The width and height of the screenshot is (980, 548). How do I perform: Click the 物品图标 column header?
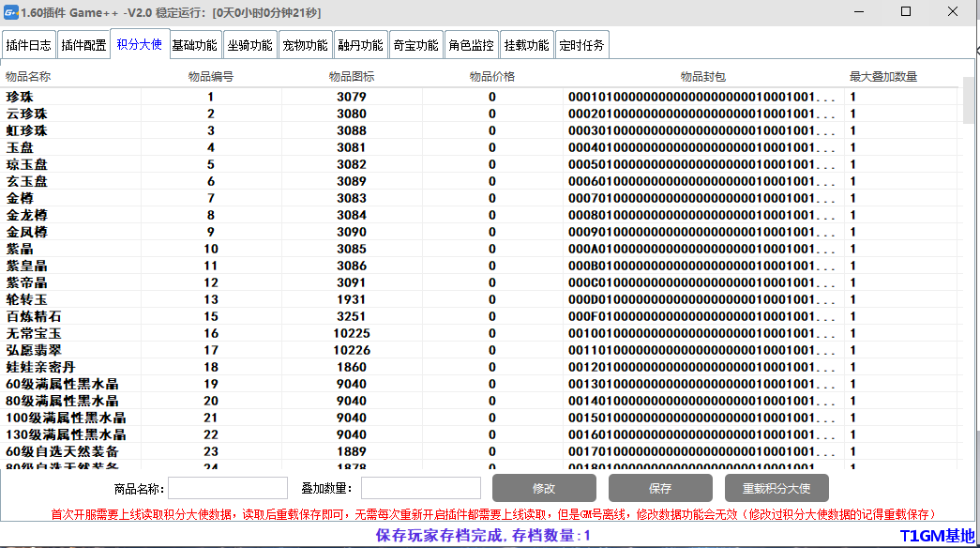tap(352, 77)
